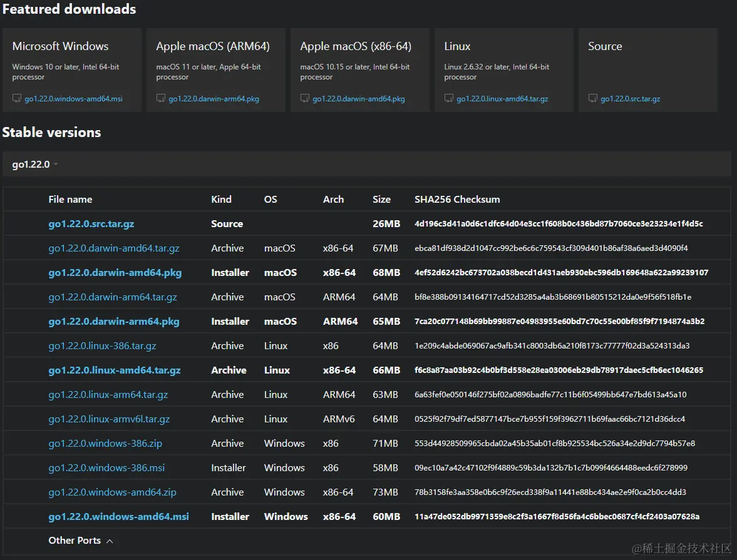Download go1.22.0.darwin-amd64.tar.gz archive
Image resolution: width=737 pixels, height=560 pixels.
point(114,248)
